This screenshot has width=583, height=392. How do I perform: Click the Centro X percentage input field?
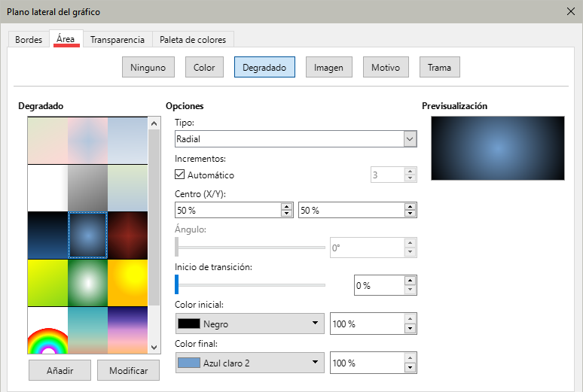tap(227, 211)
